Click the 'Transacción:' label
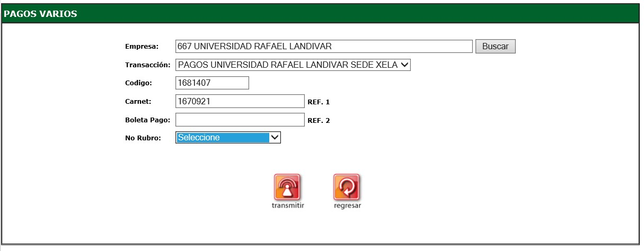 [147, 65]
